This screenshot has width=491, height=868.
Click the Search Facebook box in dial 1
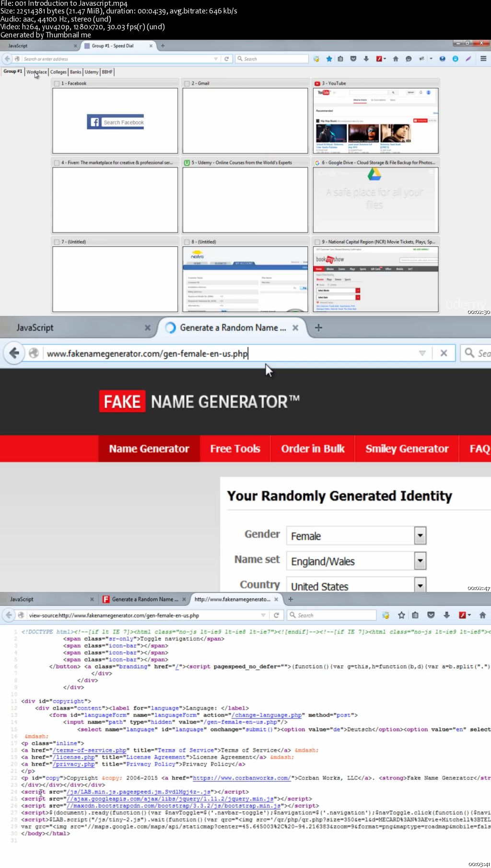(x=116, y=122)
